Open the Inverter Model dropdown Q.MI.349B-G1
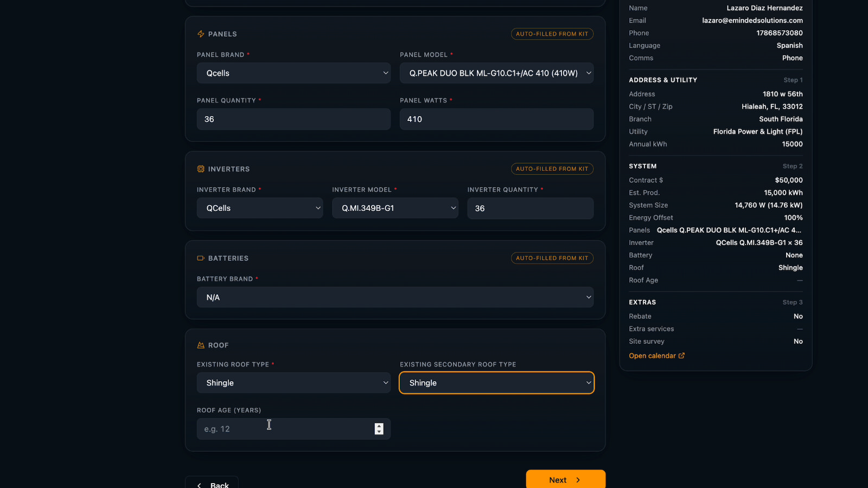This screenshot has width=868, height=488. coord(395,208)
